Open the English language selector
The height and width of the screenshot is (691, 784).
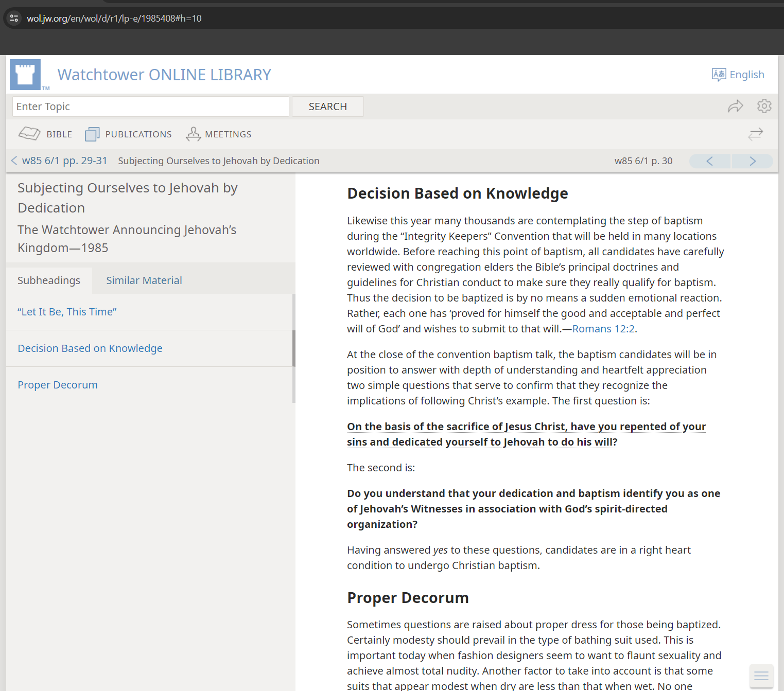[x=738, y=75]
